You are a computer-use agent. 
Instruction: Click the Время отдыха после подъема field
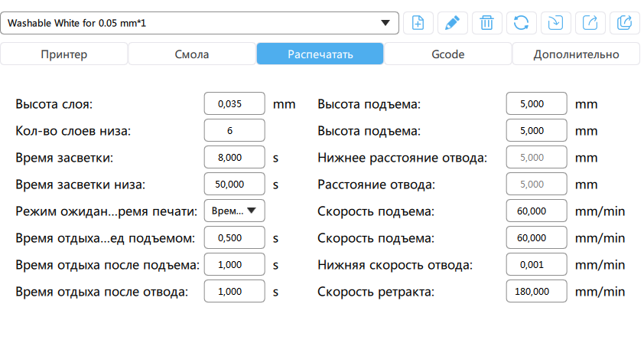pyautogui.click(x=235, y=264)
